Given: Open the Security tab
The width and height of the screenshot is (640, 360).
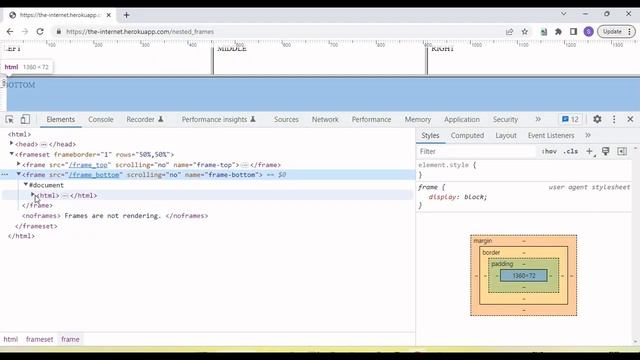Looking at the screenshot, I should 505,119.
